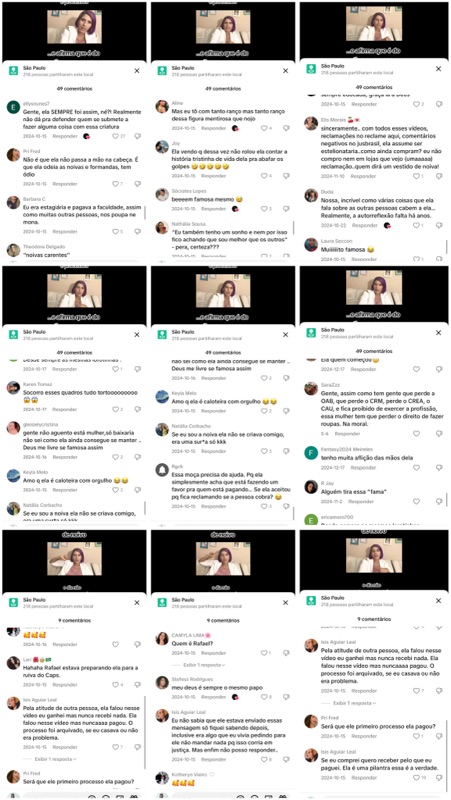The height and width of the screenshot is (800, 451).
Task: Like Rgck's 'Essa moça precisa de ajuda' comment
Action: point(264,506)
